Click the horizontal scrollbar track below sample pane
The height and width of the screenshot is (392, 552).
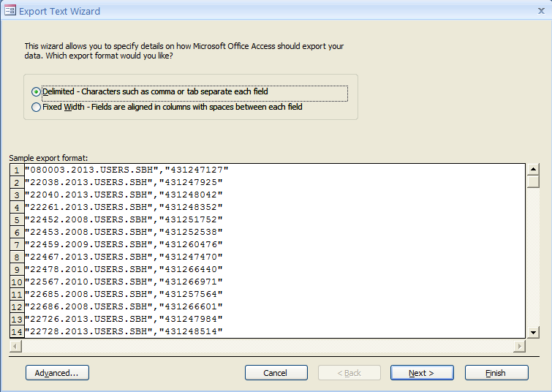pyautogui.click(x=267, y=346)
